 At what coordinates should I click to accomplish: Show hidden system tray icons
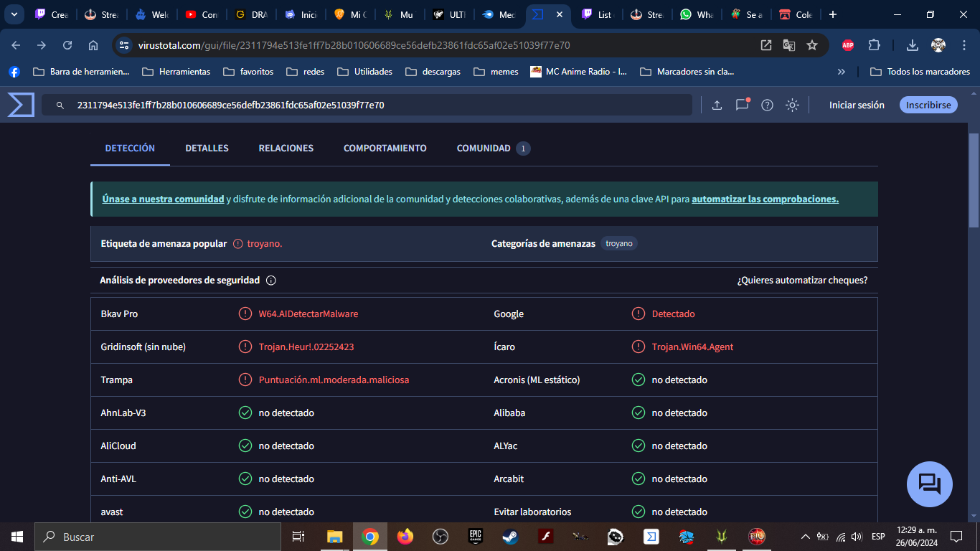coord(805,537)
